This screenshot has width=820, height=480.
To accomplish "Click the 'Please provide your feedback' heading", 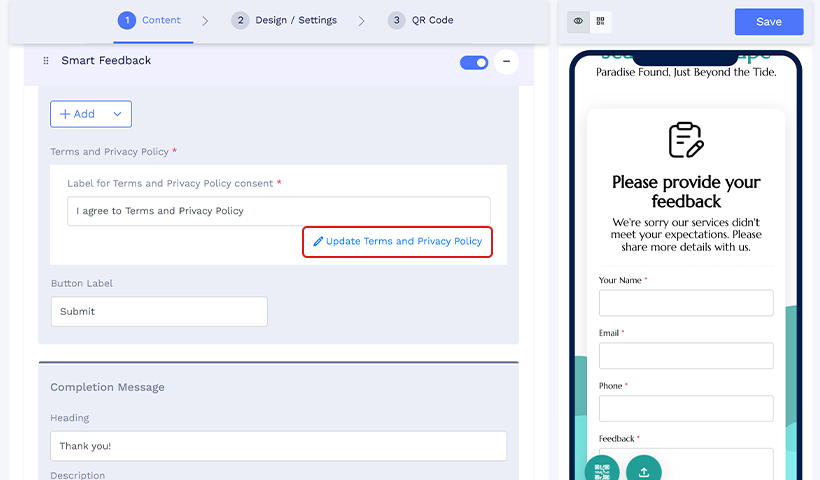I will click(x=686, y=192).
